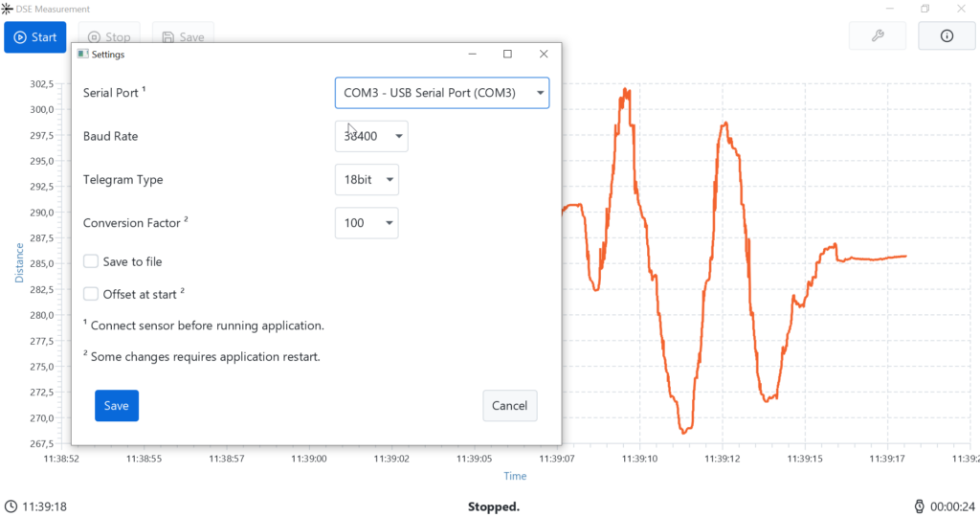980x517 pixels.
Task: Click the Save toolbar button with disk icon
Action: click(x=183, y=37)
